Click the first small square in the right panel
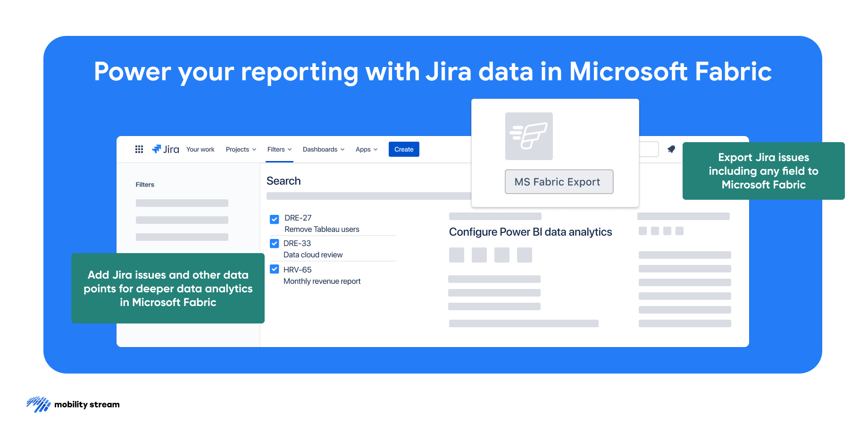This screenshot has height=425, width=868. pyautogui.click(x=643, y=231)
